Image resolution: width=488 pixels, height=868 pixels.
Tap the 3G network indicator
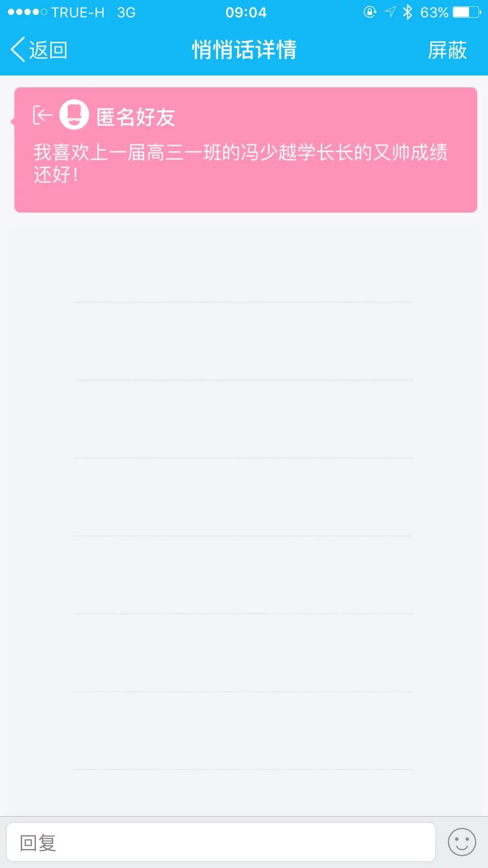(x=126, y=12)
